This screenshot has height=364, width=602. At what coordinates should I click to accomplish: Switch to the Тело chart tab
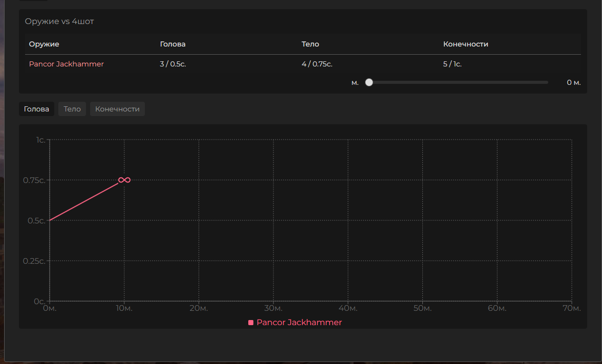(72, 109)
